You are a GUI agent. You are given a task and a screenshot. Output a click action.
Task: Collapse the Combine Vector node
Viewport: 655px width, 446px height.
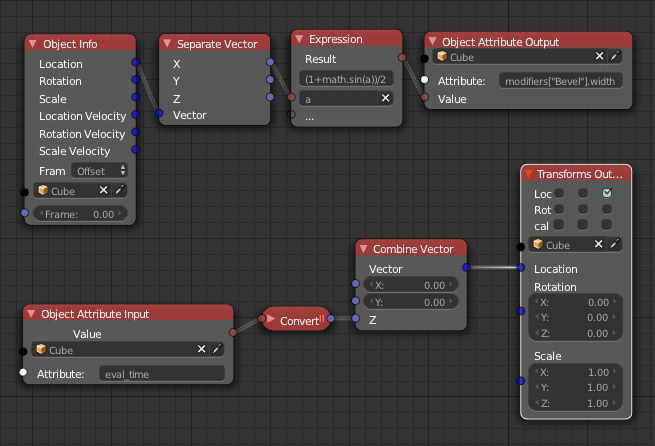363,248
